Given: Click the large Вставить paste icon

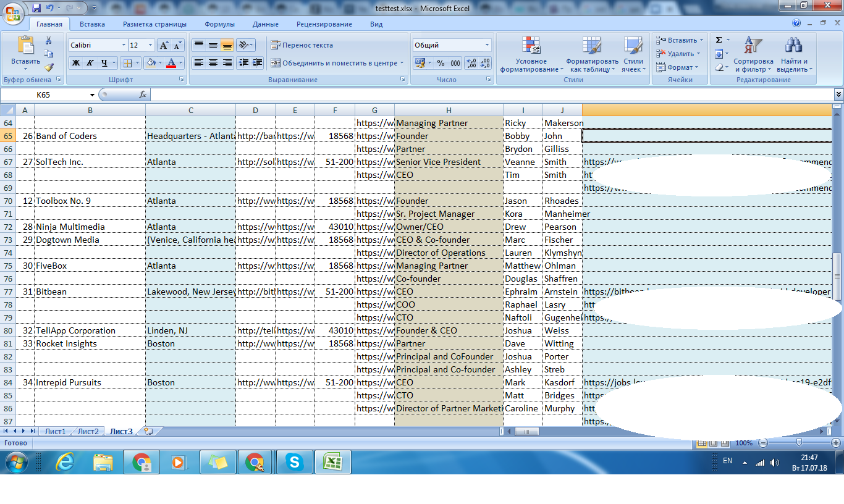Looking at the screenshot, I should (x=25, y=46).
